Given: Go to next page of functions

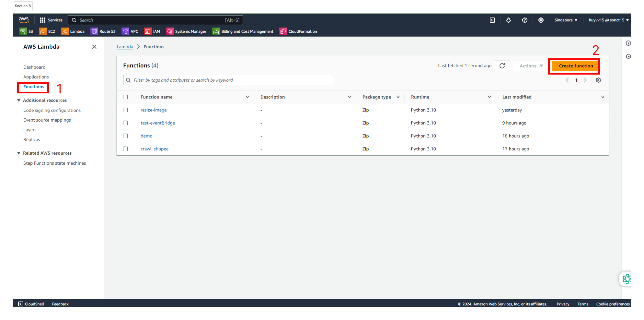Looking at the screenshot, I should (585, 80).
